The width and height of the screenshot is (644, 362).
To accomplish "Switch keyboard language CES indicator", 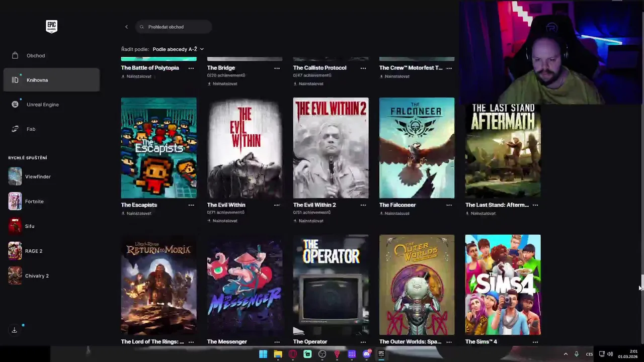I will pyautogui.click(x=589, y=354).
